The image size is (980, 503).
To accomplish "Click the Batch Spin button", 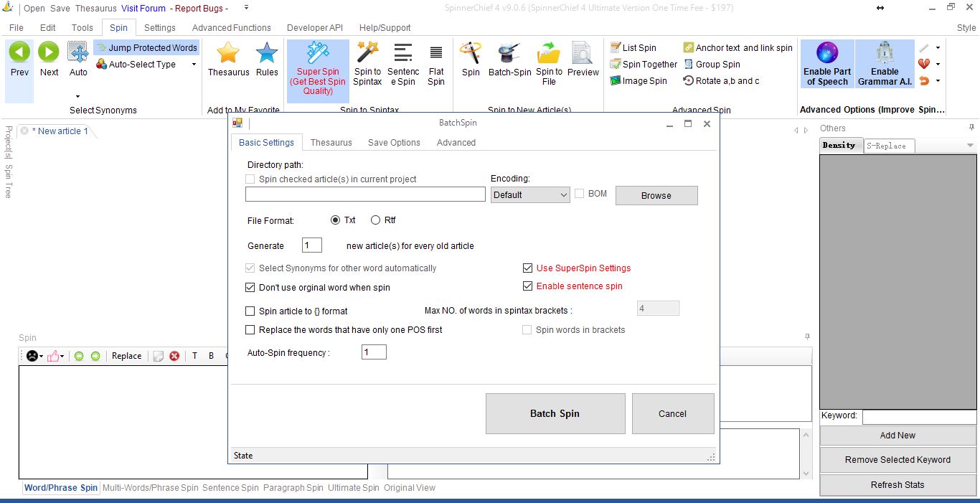I will (x=555, y=413).
